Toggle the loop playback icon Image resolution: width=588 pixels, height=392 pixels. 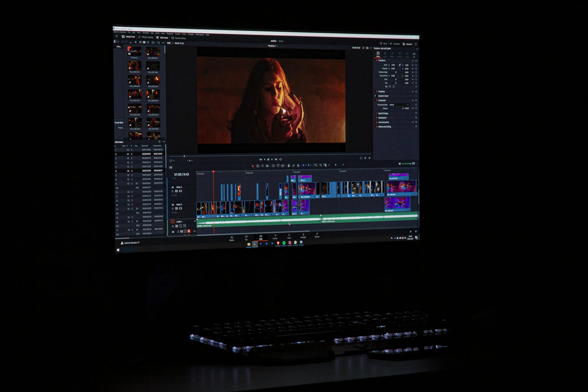[x=281, y=159]
